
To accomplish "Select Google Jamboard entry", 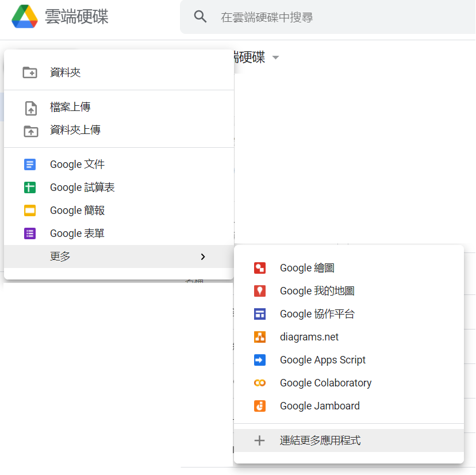I will click(x=349, y=406).
